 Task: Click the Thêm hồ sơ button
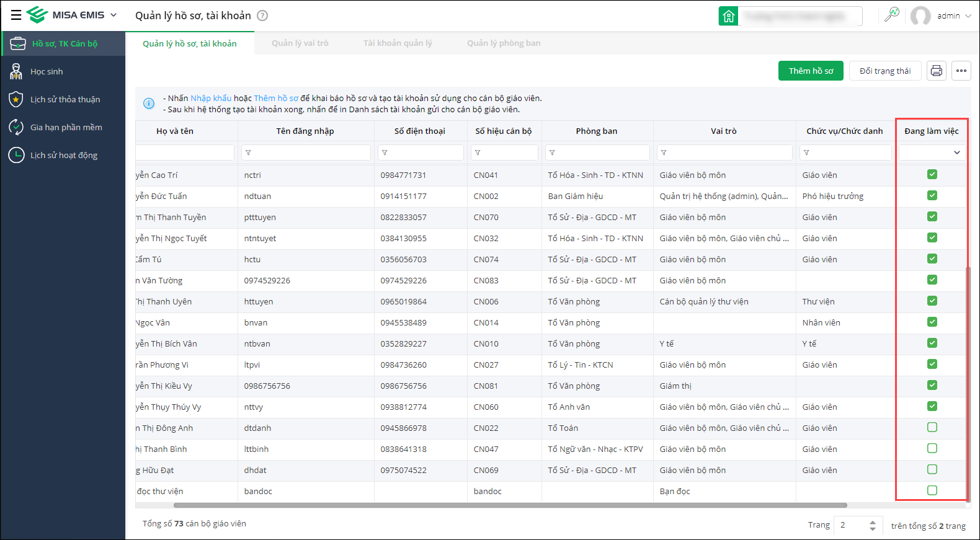811,71
